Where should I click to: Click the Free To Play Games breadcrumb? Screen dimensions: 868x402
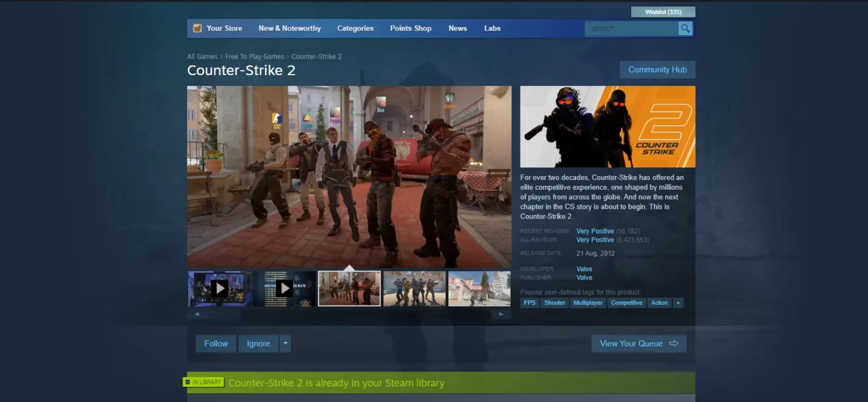coord(254,56)
